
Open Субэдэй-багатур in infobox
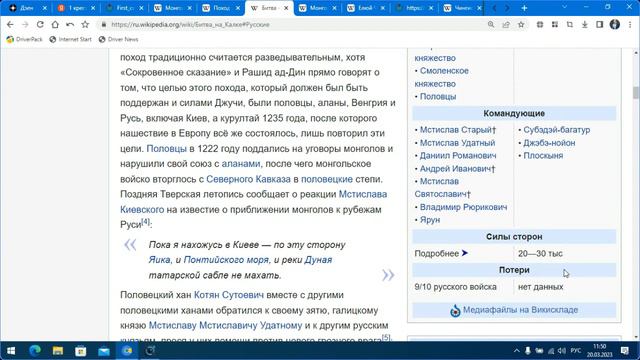pyautogui.click(x=557, y=130)
